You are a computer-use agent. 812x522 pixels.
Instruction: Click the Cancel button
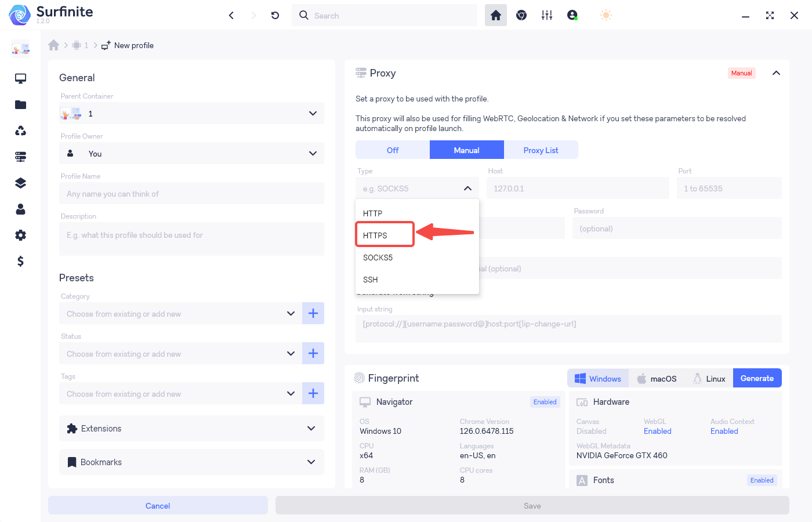[x=158, y=505]
